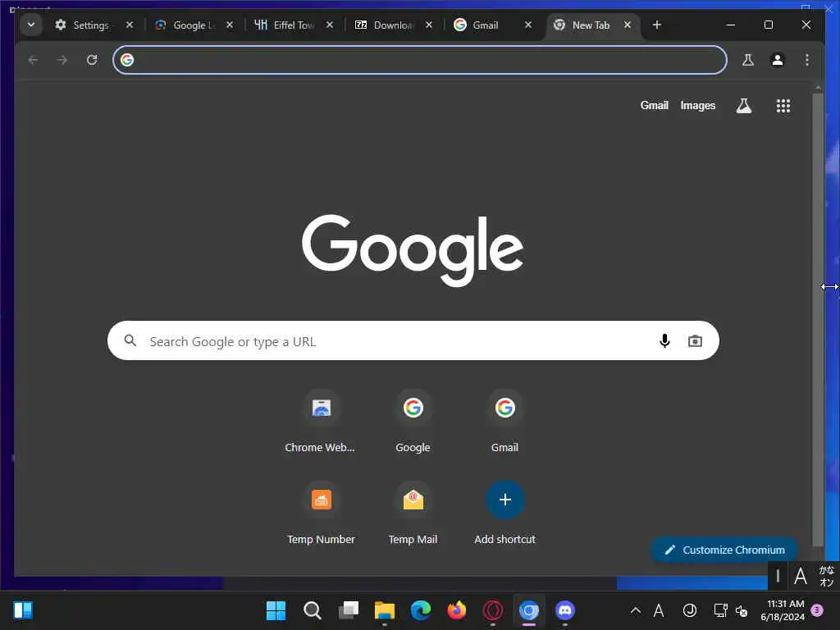Launch Firefox from taskbar
This screenshot has height=630, width=840.
(456, 610)
